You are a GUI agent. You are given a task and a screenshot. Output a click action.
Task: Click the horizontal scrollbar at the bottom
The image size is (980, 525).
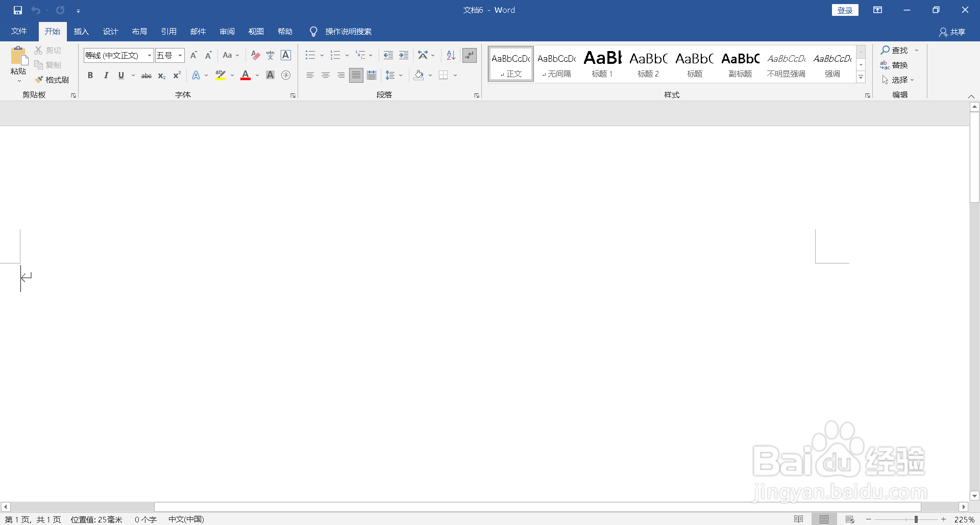click(x=537, y=507)
